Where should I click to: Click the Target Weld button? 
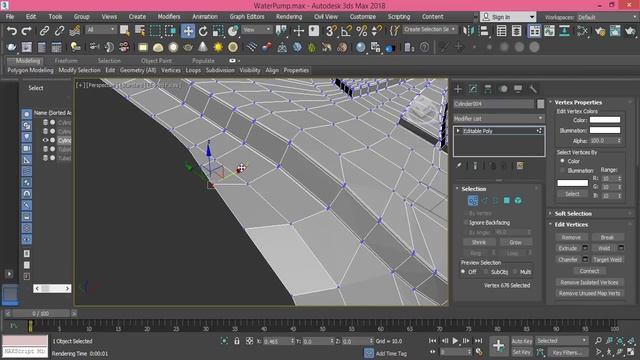[607, 260]
